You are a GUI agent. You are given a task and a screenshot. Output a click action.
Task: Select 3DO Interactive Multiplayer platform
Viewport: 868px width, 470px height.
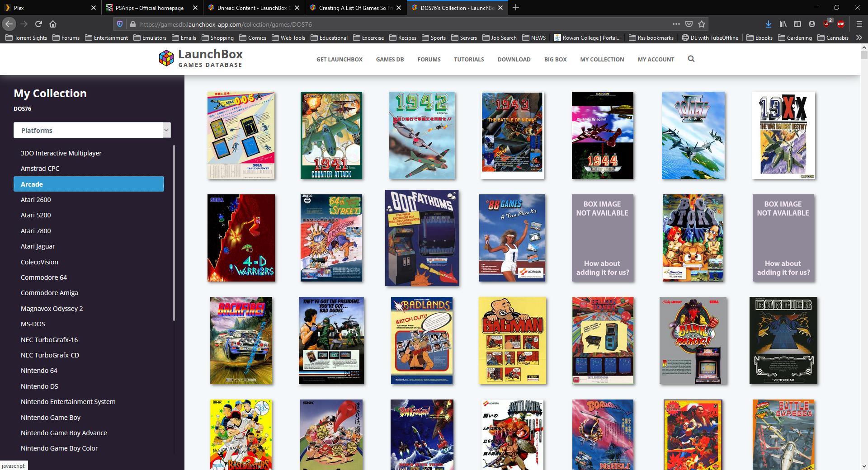tap(89, 153)
